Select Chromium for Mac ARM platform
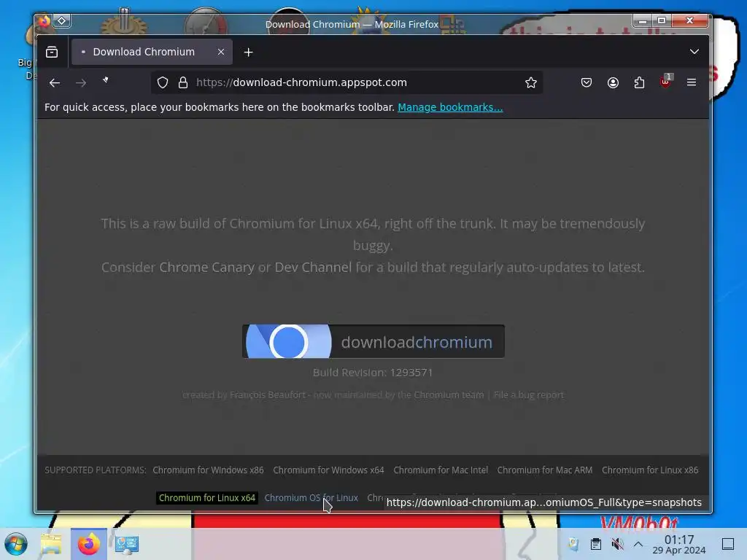Image resolution: width=747 pixels, height=560 pixels. (x=545, y=470)
